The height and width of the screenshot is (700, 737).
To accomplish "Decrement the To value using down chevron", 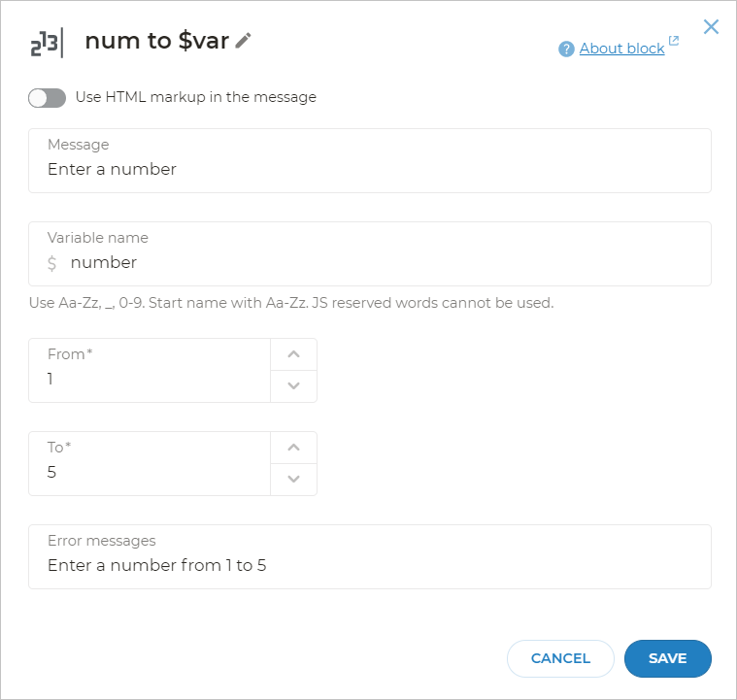I will click(294, 480).
